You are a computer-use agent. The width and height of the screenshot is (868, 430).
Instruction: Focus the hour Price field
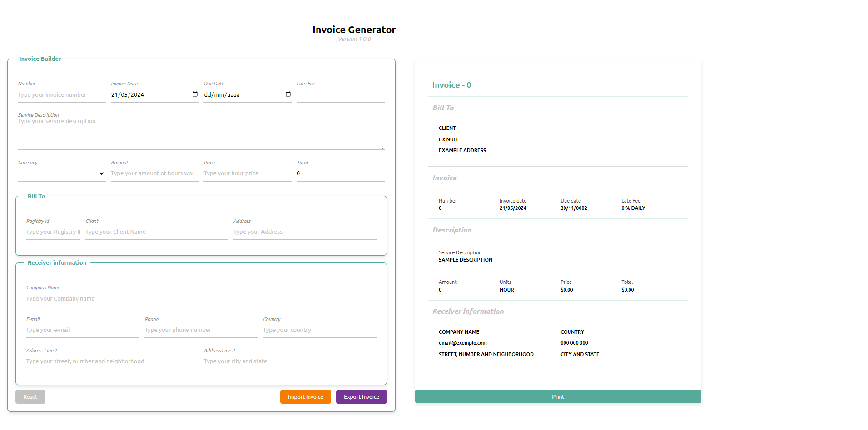point(248,173)
